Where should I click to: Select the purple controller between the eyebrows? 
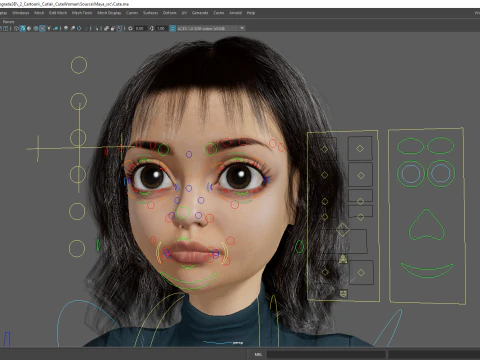click(189, 154)
